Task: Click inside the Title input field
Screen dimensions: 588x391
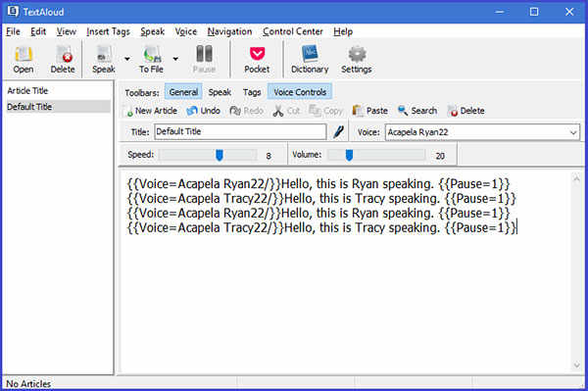Action: [240, 131]
